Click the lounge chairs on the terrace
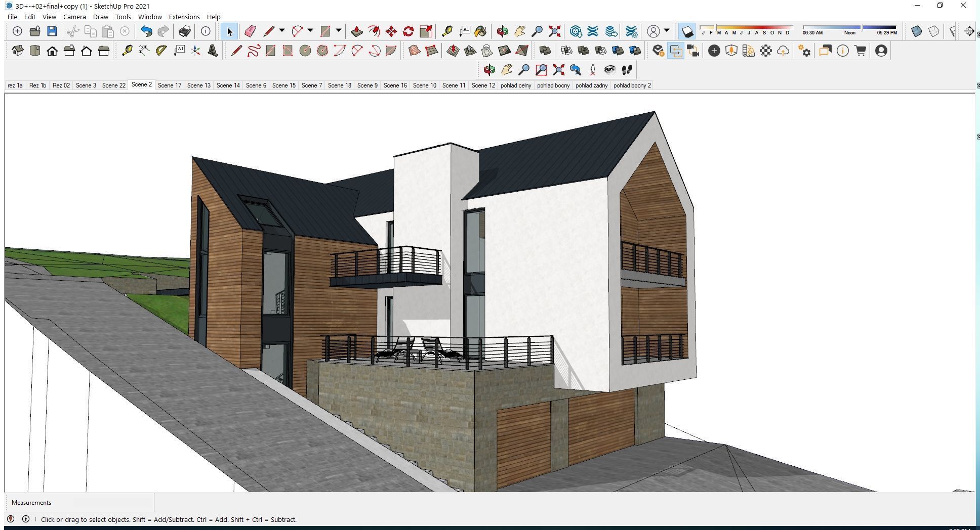The height and width of the screenshot is (530, 980). pyautogui.click(x=418, y=350)
